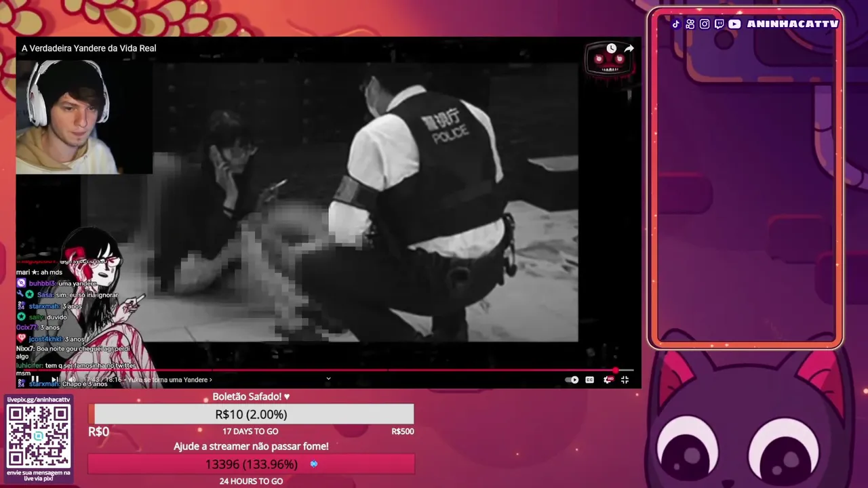Click the R$500 goal amount
The image size is (868, 488).
[402, 431]
